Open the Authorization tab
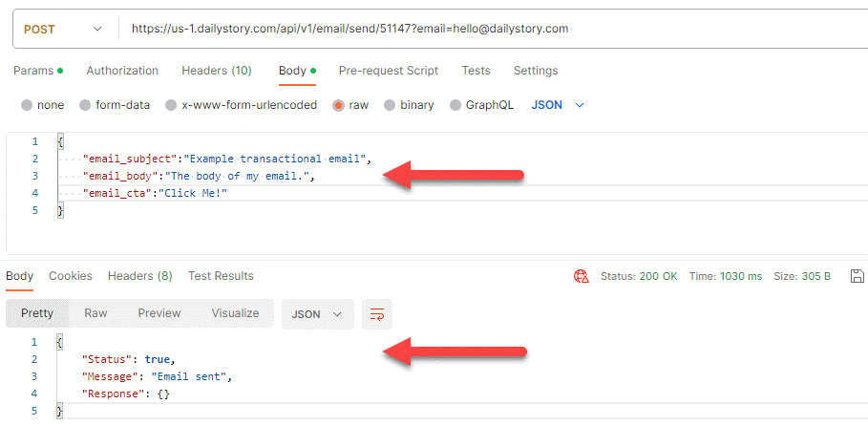This screenshot has width=868, height=426. [122, 71]
